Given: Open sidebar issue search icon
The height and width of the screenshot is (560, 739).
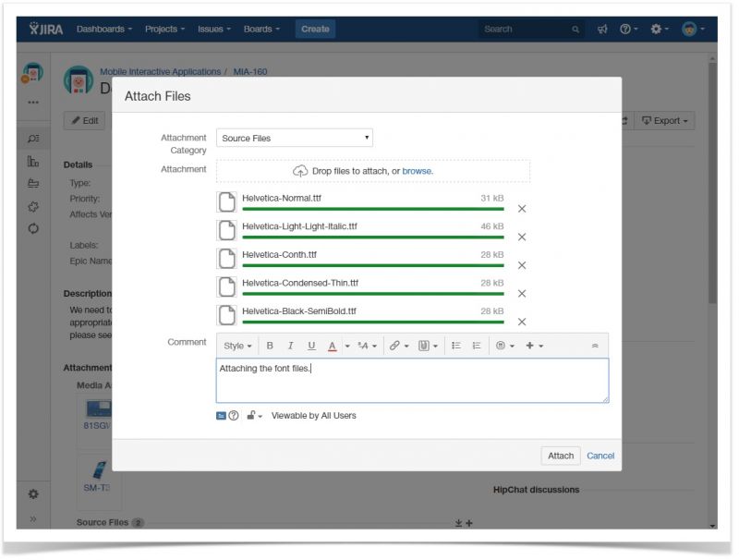Looking at the screenshot, I should pyautogui.click(x=33, y=139).
